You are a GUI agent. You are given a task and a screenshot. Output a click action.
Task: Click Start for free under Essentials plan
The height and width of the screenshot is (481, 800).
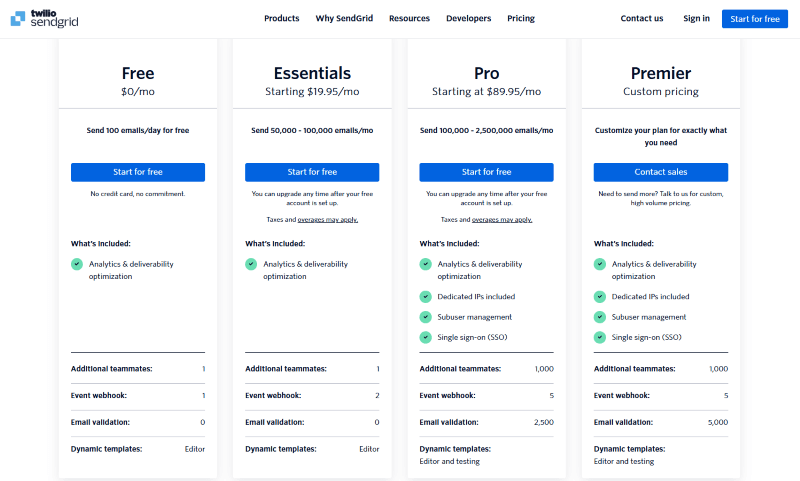point(312,172)
